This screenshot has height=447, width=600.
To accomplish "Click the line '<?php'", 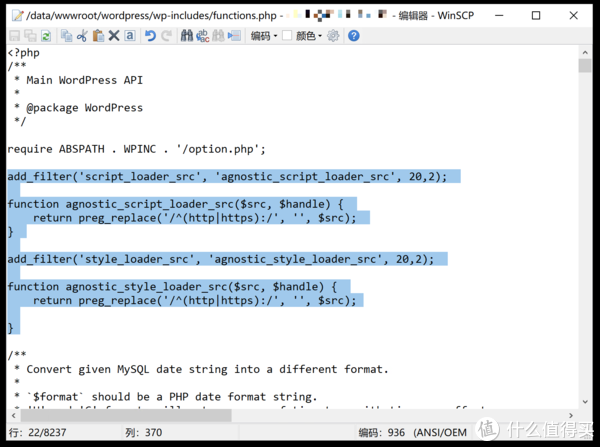I will click(x=23, y=52).
